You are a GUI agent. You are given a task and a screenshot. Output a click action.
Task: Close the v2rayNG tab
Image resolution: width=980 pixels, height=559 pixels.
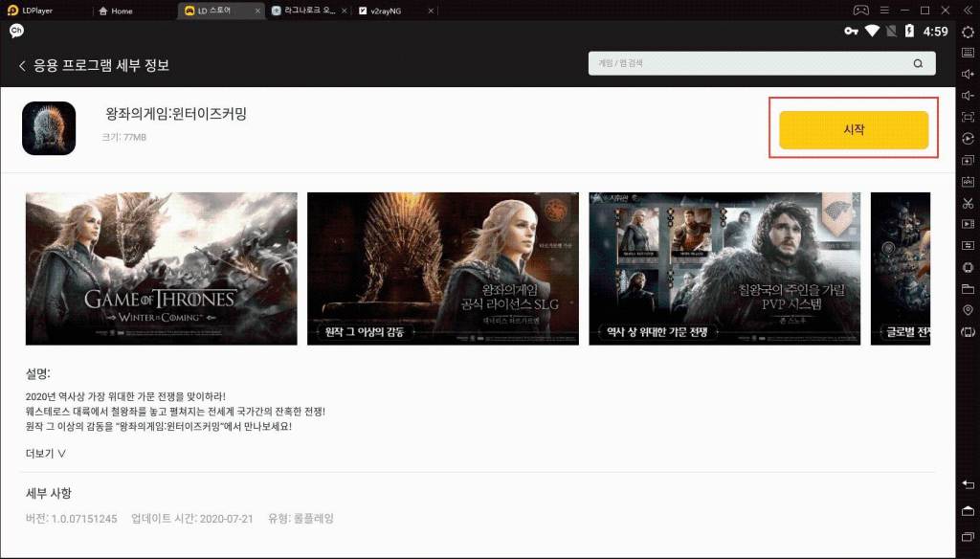click(431, 11)
